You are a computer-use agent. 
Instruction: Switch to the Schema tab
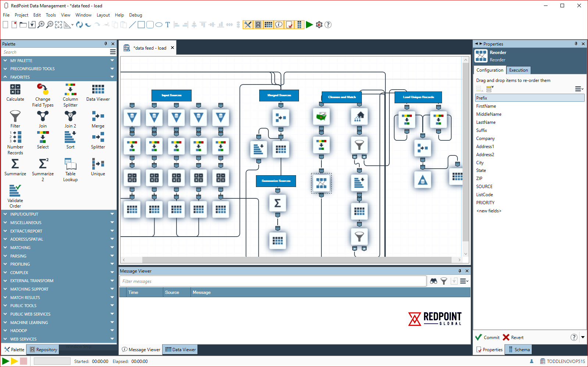pos(518,350)
